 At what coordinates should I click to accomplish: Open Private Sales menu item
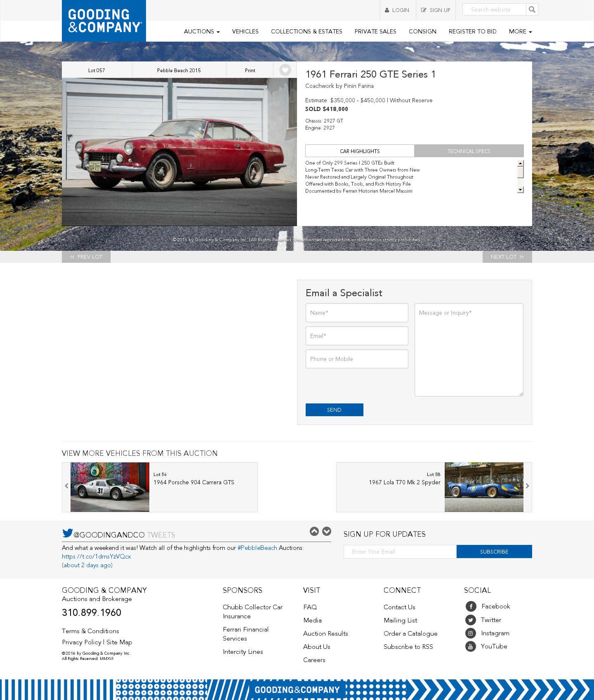pyautogui.click(x=375, y=31)
